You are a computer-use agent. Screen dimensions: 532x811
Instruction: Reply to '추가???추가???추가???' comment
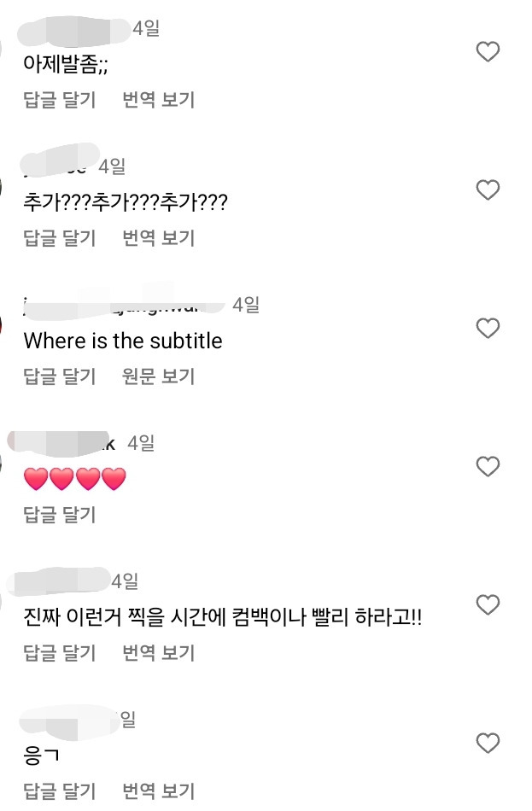click(60, 238)
